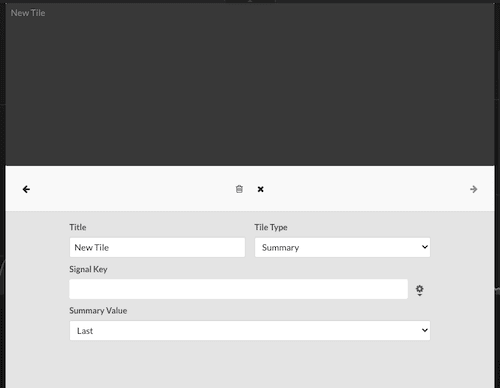Open signal key settings gear icon

click(x=420, y=289)
